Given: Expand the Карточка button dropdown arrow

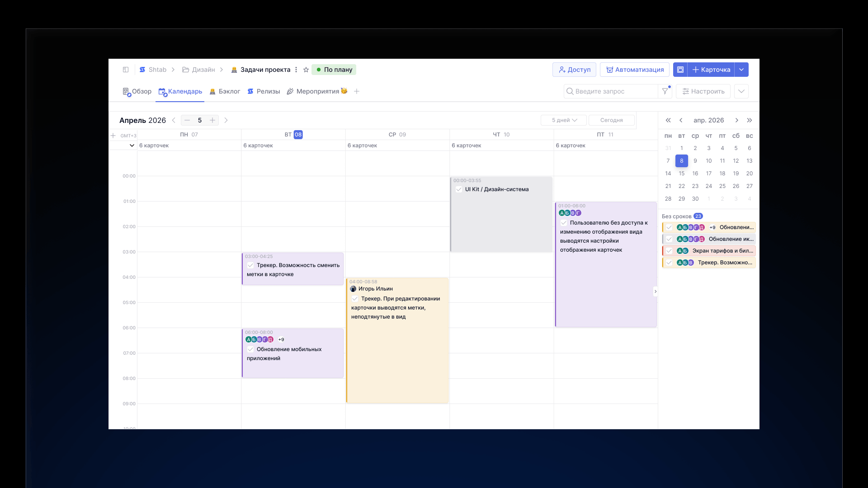Looking at the screenshot, I should pyautogui.click(x=742, y=70).
